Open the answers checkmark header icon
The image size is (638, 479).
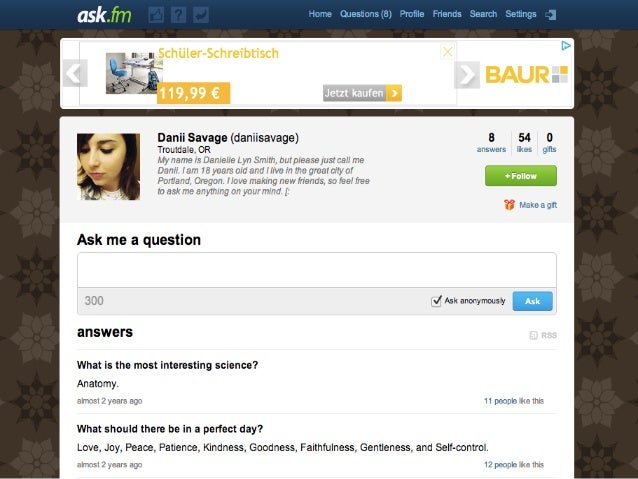[x=201, y=15]
